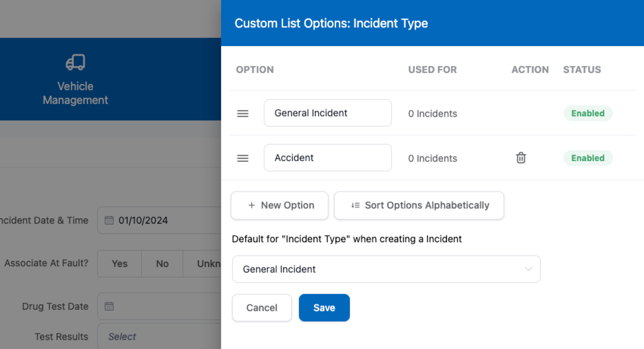Click the Vehicle Management truck icon
Image resolution: width=644 pixels, height=349 pixels.
(75, 62)
